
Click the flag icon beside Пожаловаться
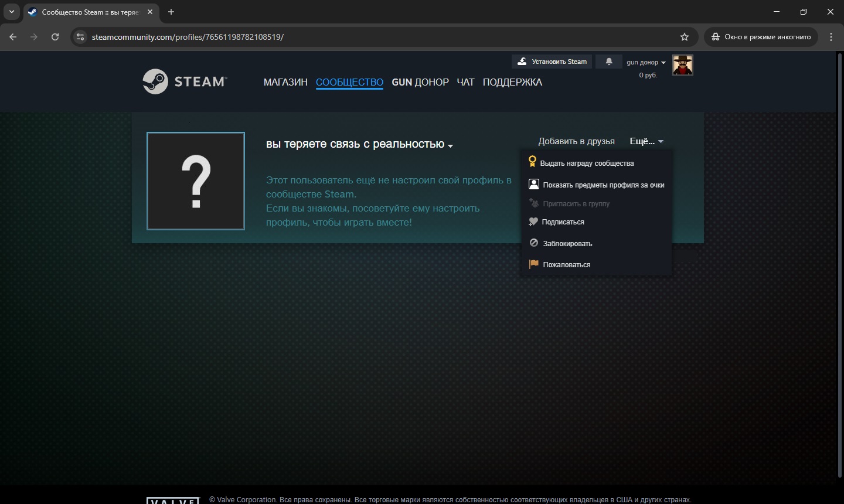534,264
